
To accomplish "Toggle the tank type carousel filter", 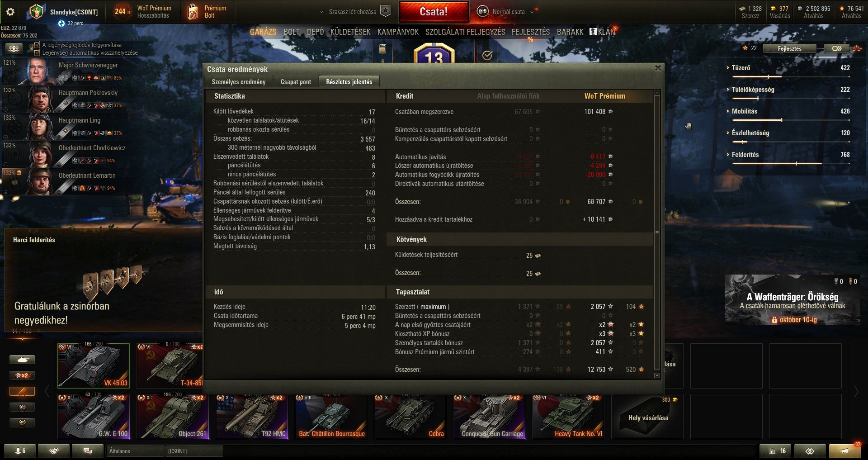I will (22, 360).
